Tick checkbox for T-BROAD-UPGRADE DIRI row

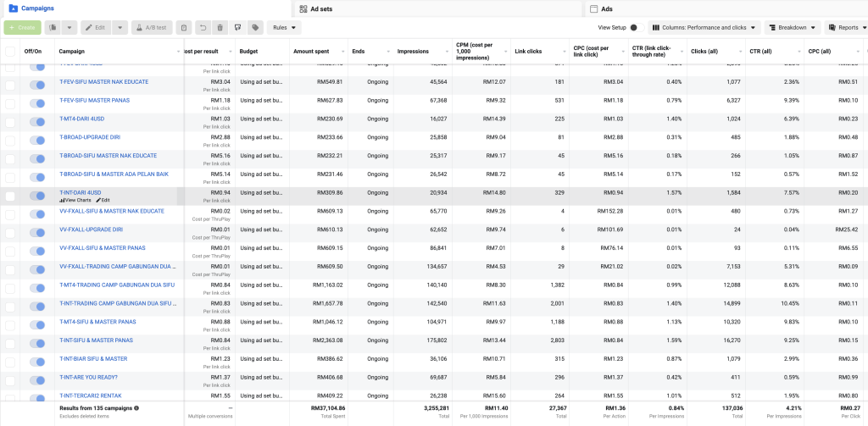[x=10, y=141]
